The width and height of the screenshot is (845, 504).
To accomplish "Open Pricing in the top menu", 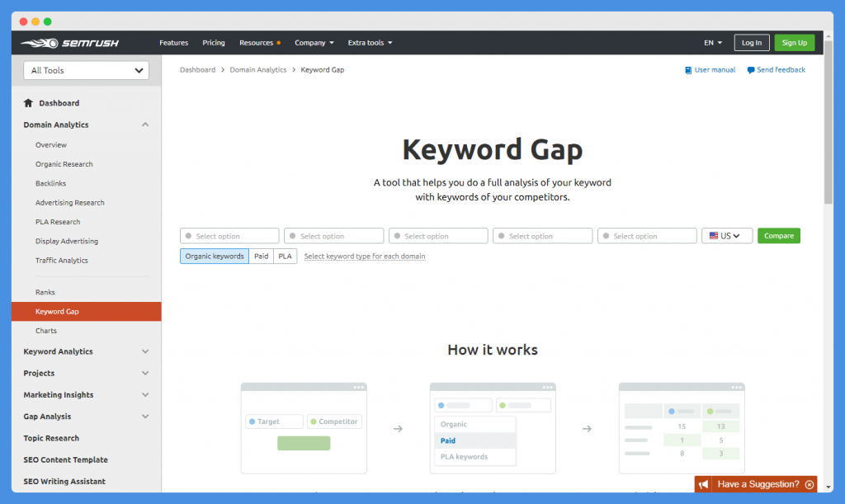I will point(214,43).
